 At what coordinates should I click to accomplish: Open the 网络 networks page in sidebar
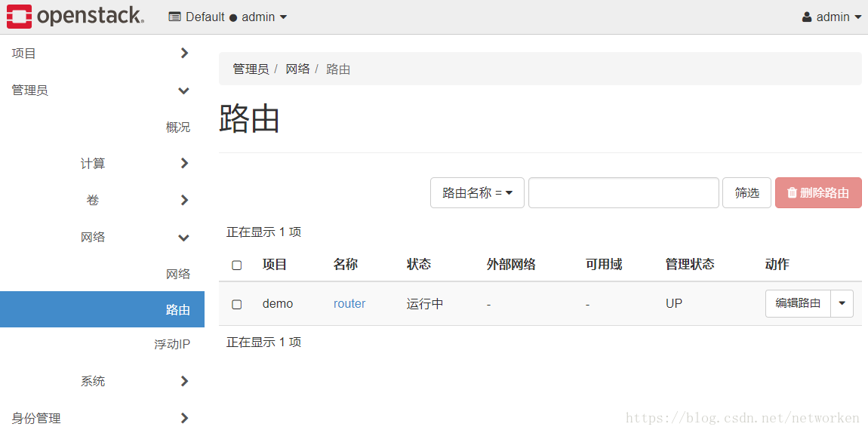(178, 274)
